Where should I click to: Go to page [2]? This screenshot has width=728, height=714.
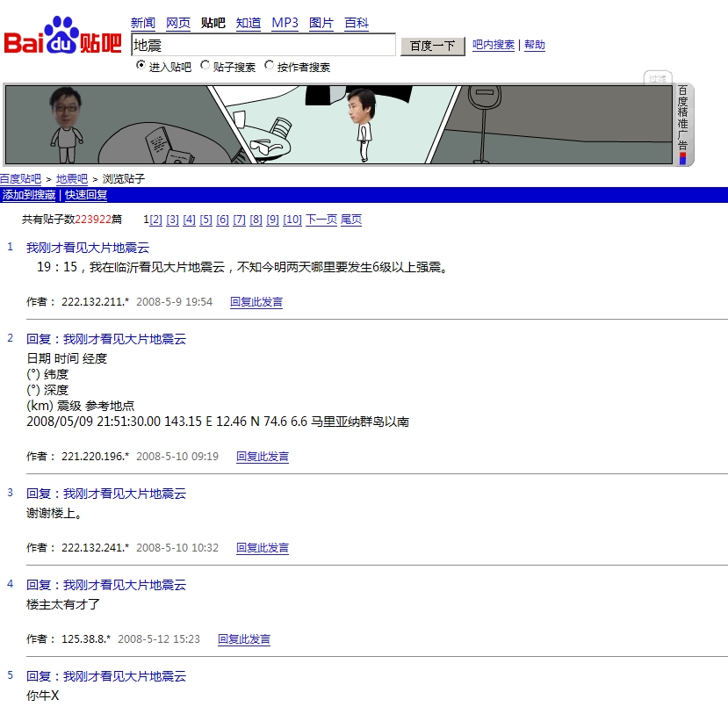(x=155, y=220)
